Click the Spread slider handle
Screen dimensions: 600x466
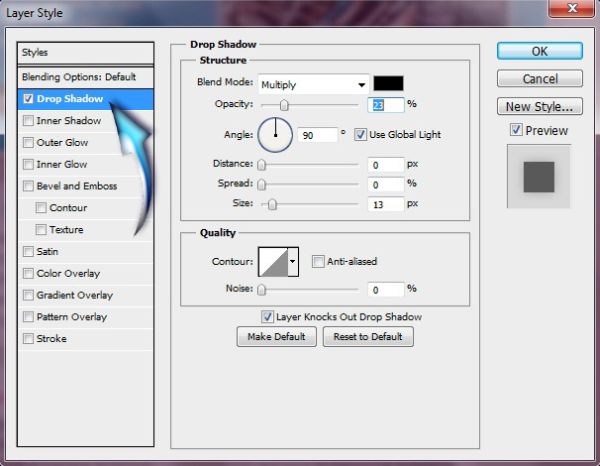coord(262,184)
